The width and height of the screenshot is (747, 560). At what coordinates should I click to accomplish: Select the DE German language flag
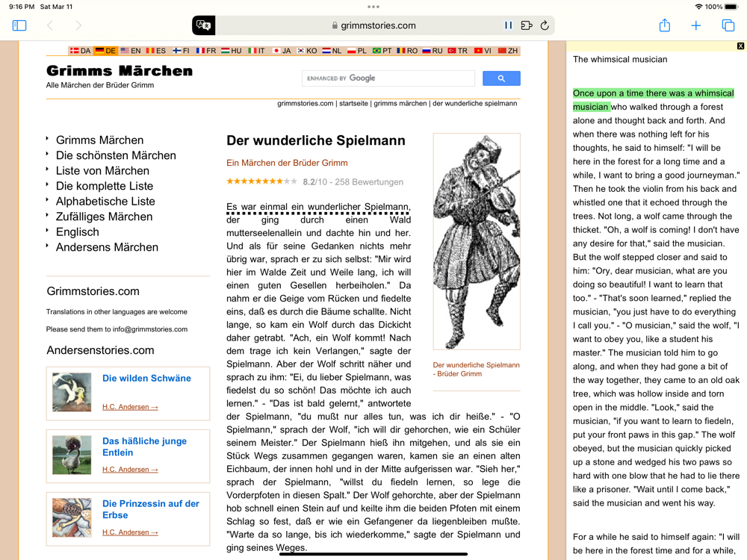click(105, 51)
